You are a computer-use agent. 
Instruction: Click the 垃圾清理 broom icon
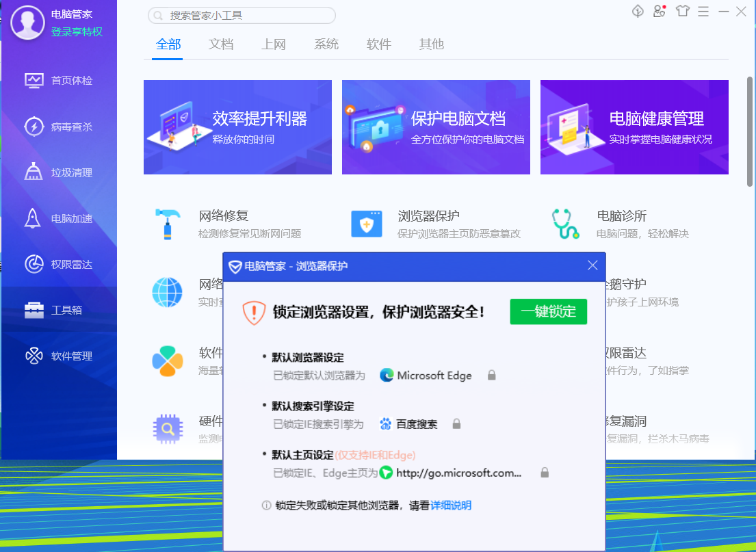point(34,172)
